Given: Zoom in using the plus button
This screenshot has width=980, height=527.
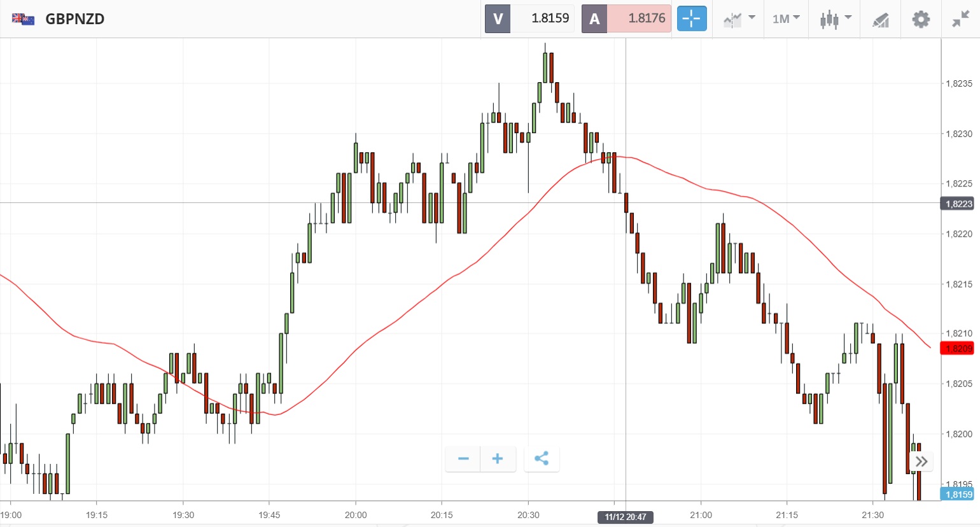Looking at the screenshot, I should pyautogui.click(x=498, y=459).
